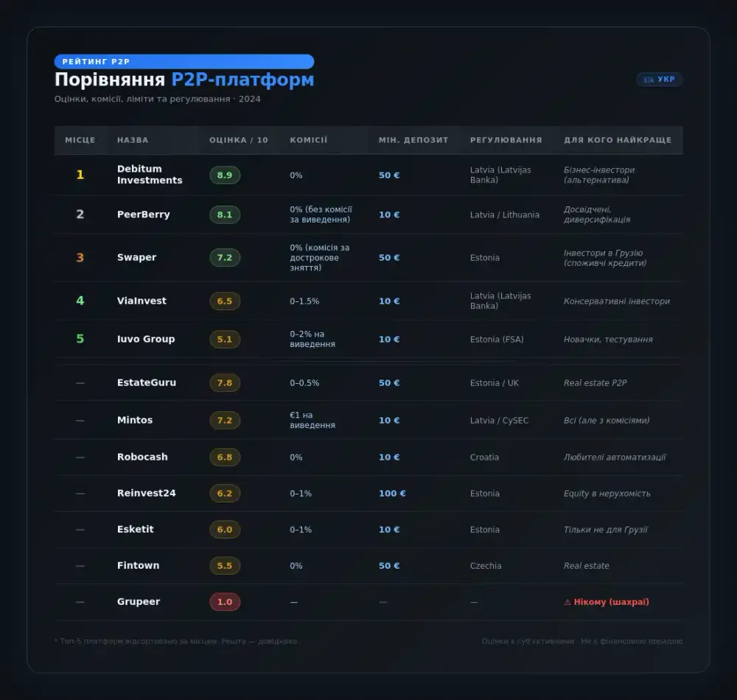Screen dimensions: 737x700
Task: Select the РЕГУЛЮВАННЯ column header
Action: (505, 140)
